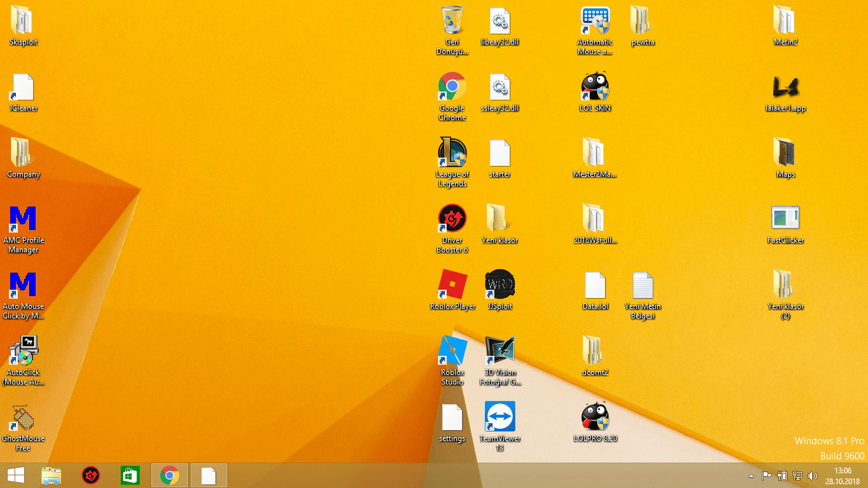The image size is (868, 488).
Task: Open the volume speaker icon
Action: click(812, 476)
